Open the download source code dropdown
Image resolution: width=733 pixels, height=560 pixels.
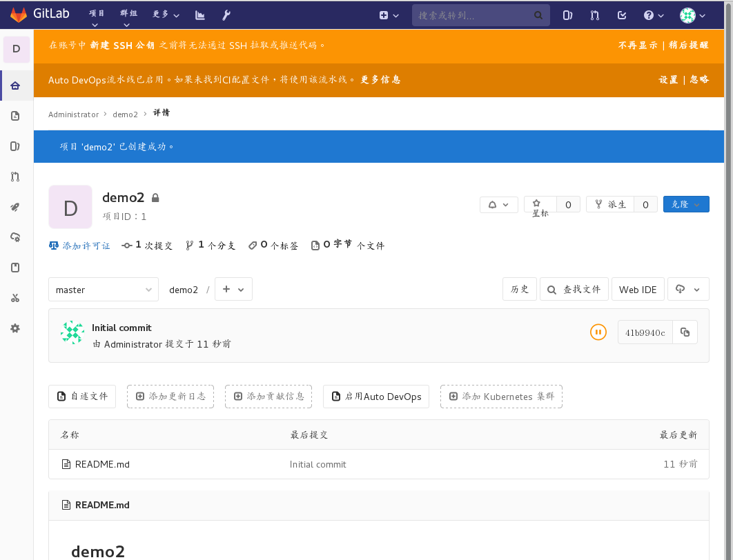[688, 289]
